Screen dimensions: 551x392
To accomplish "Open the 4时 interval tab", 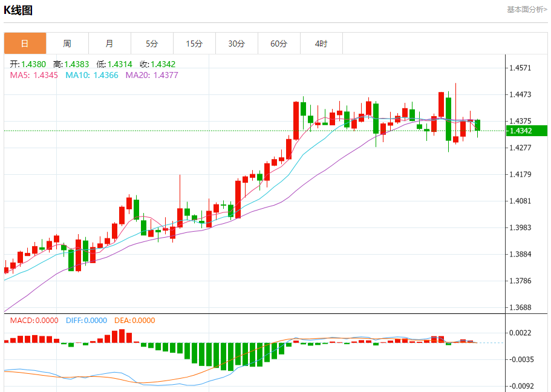I will tap(321, 43).
